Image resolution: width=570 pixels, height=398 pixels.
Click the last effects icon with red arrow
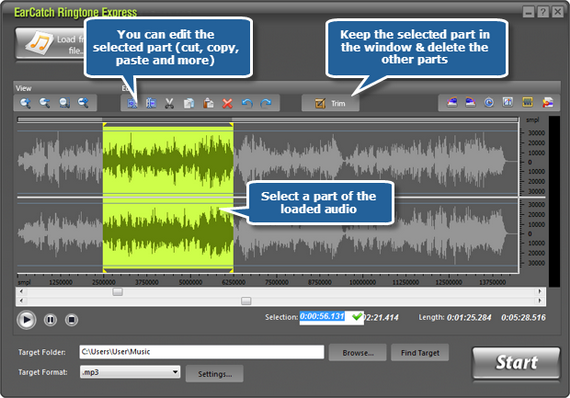coord(548,102)
